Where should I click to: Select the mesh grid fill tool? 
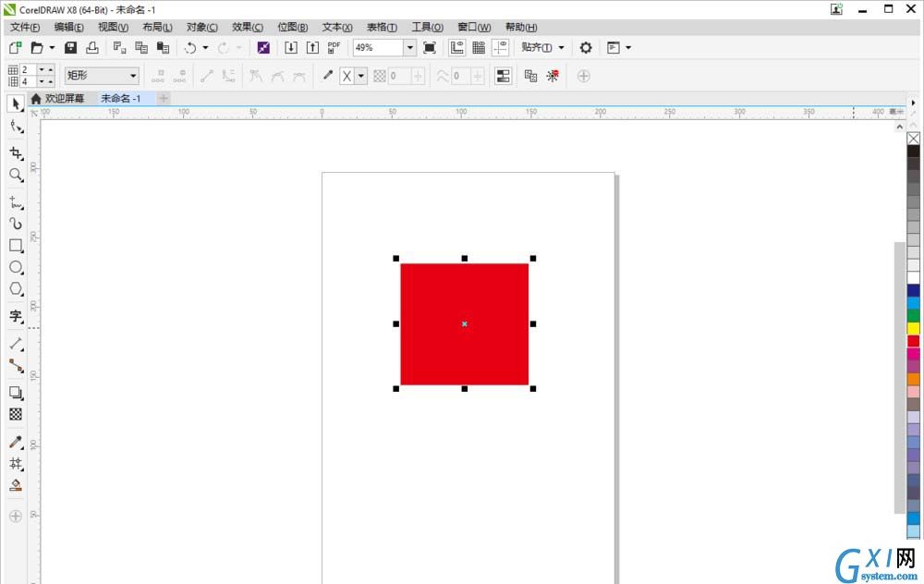16,464
